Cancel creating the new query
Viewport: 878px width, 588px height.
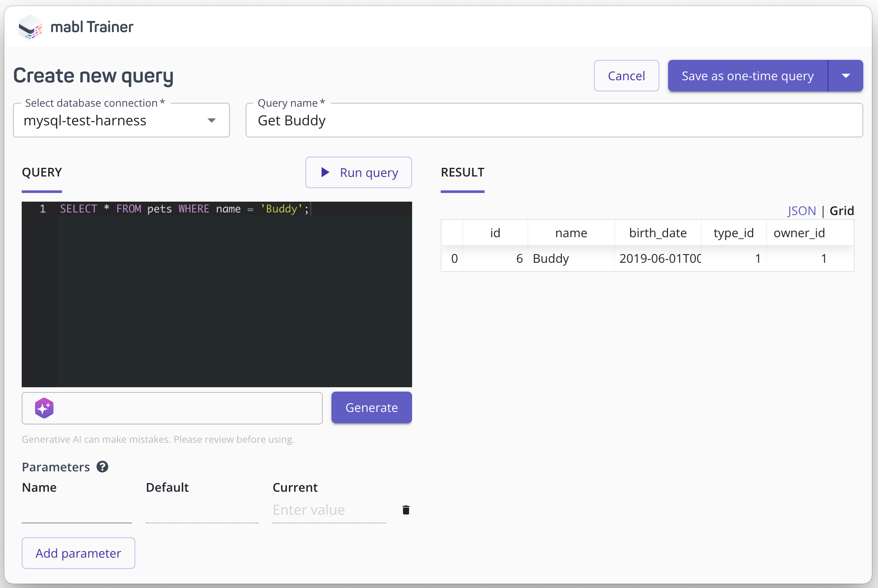click(x=626, y=76)
